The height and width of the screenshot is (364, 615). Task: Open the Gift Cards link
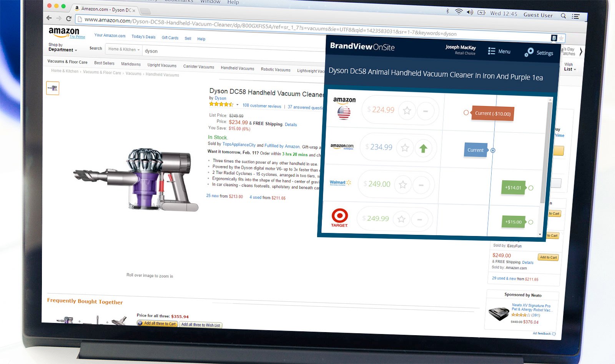(x=170, y=38)
